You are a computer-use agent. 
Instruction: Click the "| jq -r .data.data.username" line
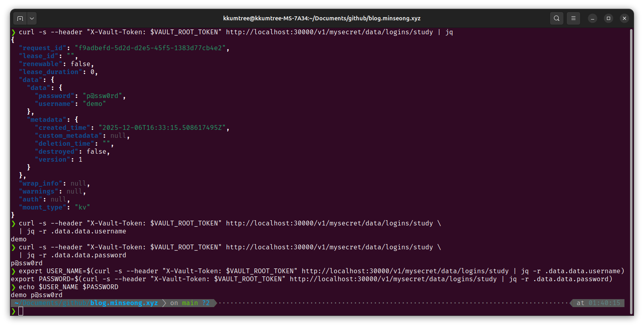[73, 231]
